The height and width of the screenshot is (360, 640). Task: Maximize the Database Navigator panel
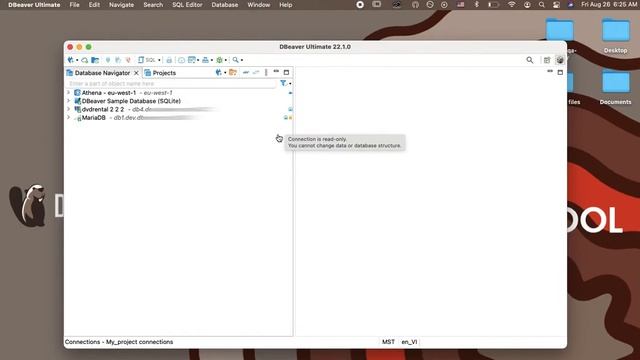click(287, 72)
